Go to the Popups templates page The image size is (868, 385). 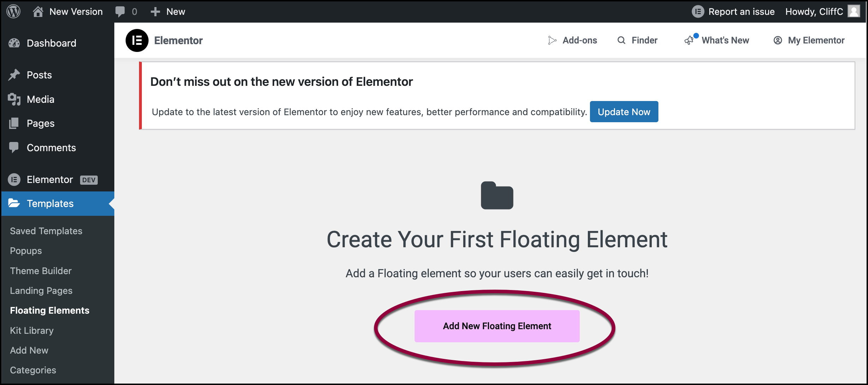(x=26, y=250)
